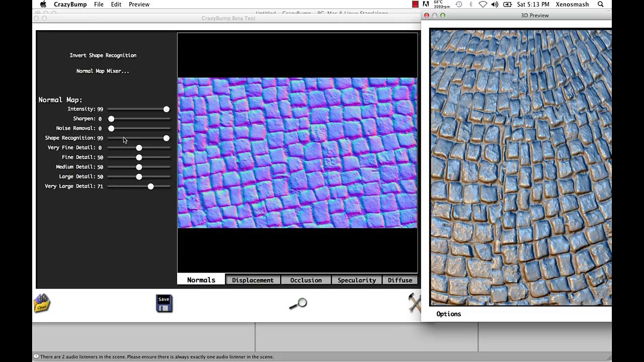Switch to the Occlusion tab
The image size is (644, 362).
(x=306, y=280)
